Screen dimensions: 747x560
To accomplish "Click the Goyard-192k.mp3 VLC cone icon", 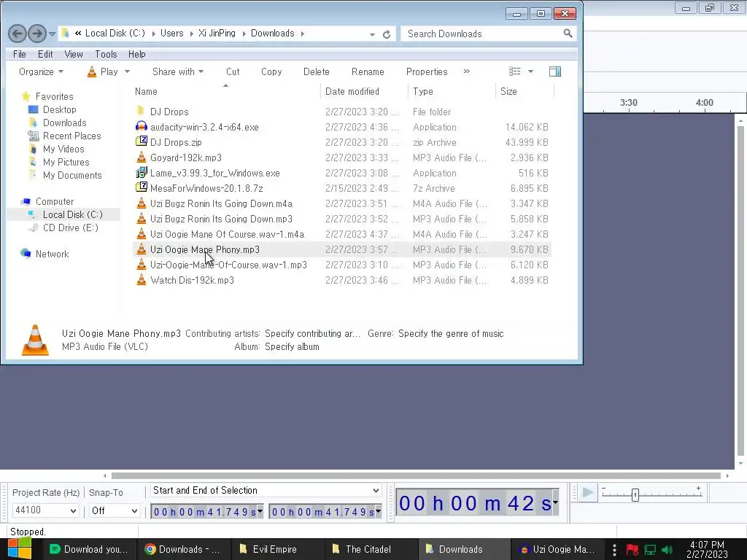I will coord(141,157).
